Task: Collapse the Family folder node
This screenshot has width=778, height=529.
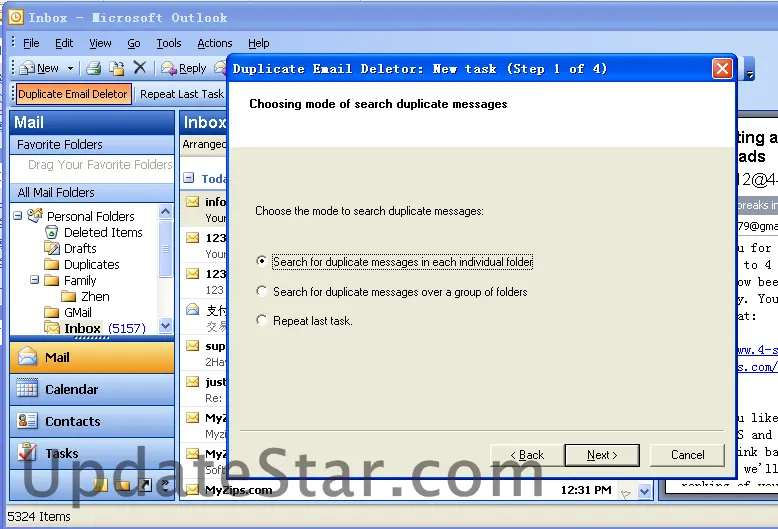Action: point(34,280)
